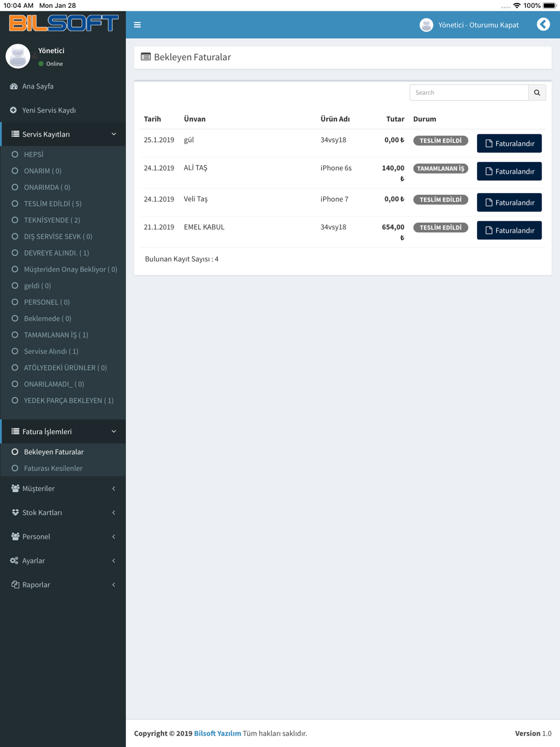This screenshot has width=560, height=747.
Task: Click the Yönetici avatar in the top bar
Action: [x=426, y=25]
